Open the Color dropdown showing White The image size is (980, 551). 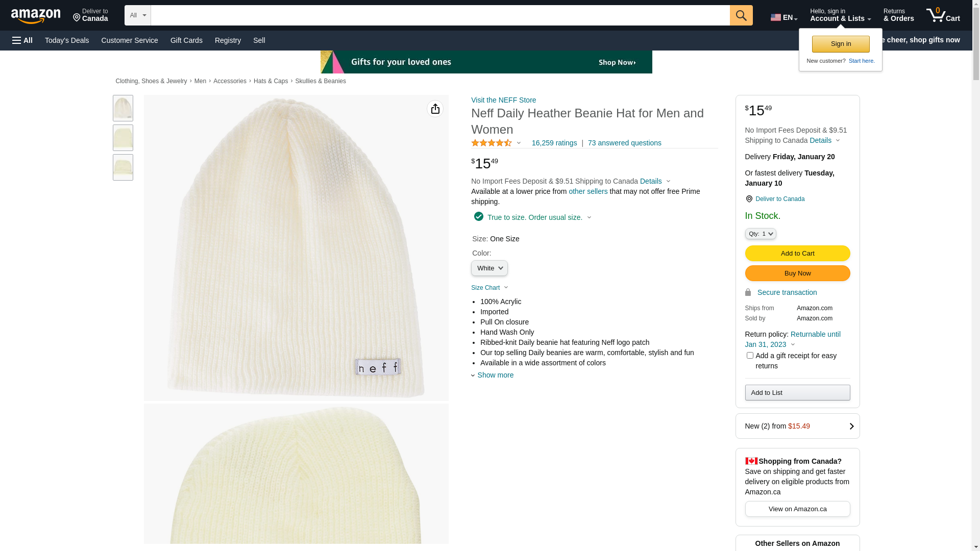[x=489, y=268]
